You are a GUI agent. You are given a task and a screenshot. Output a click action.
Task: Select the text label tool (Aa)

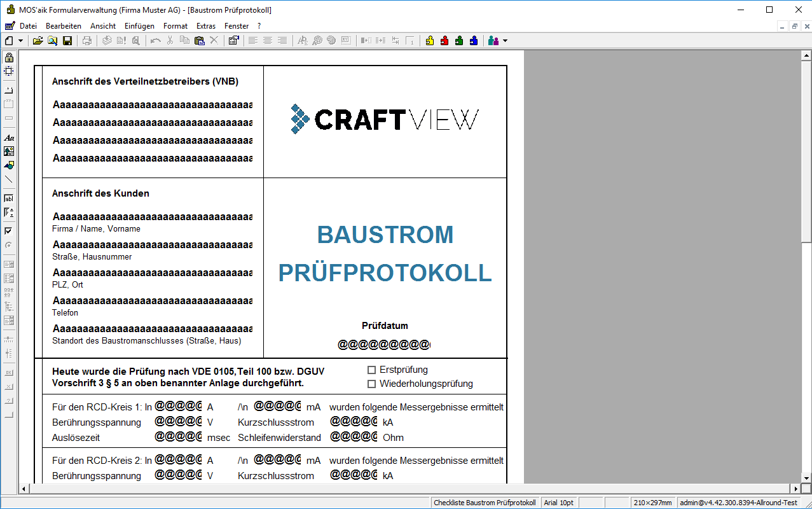[9, 137]
